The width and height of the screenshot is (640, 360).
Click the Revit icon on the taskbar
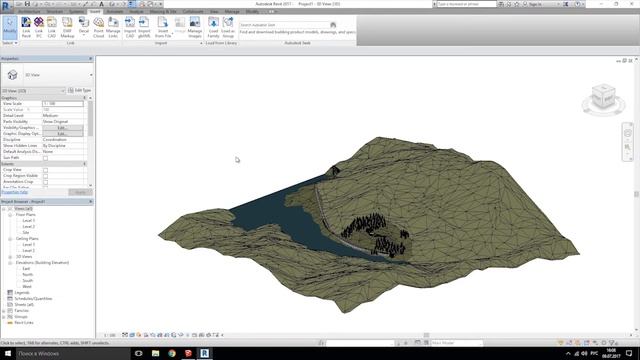pos(204,353)
